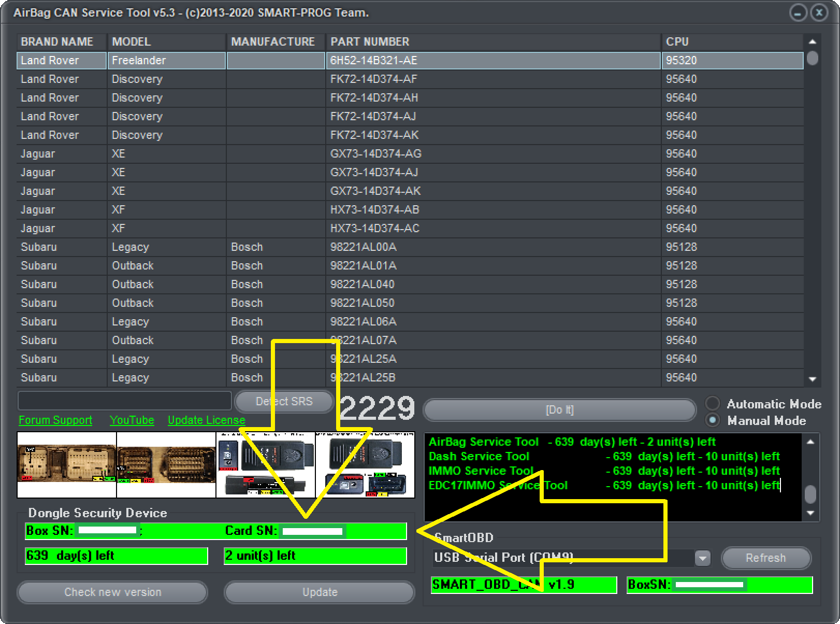Sort by MANUFACTURE column header
Viewport: 840px width, 624px height.
[276, 41]
